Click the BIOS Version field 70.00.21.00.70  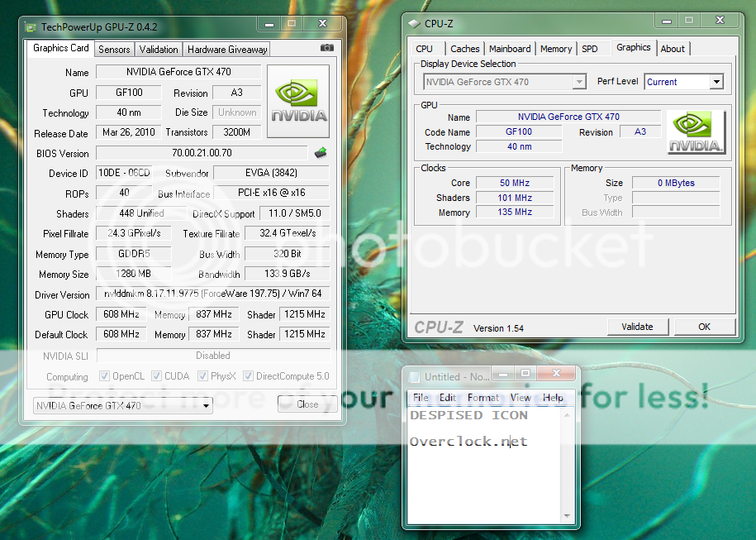(x=202, y=153)
